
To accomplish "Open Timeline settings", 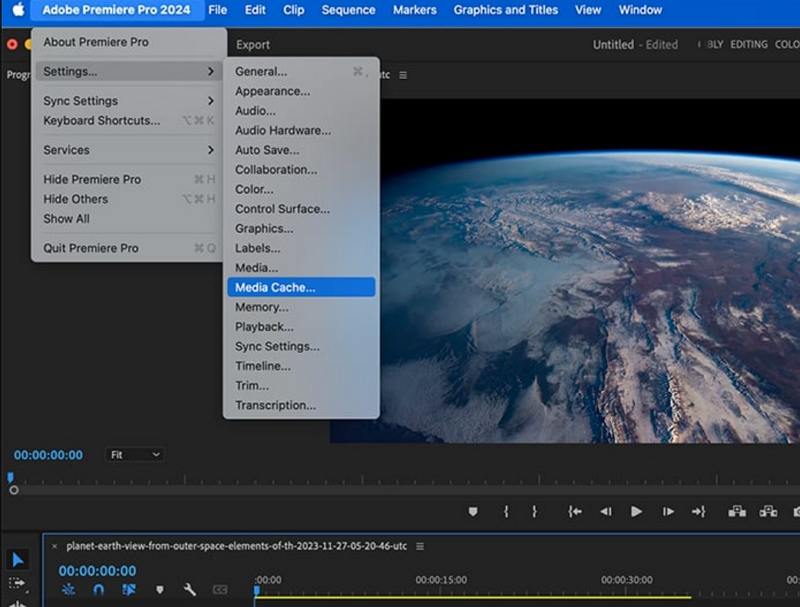I will tap(301, 366).
